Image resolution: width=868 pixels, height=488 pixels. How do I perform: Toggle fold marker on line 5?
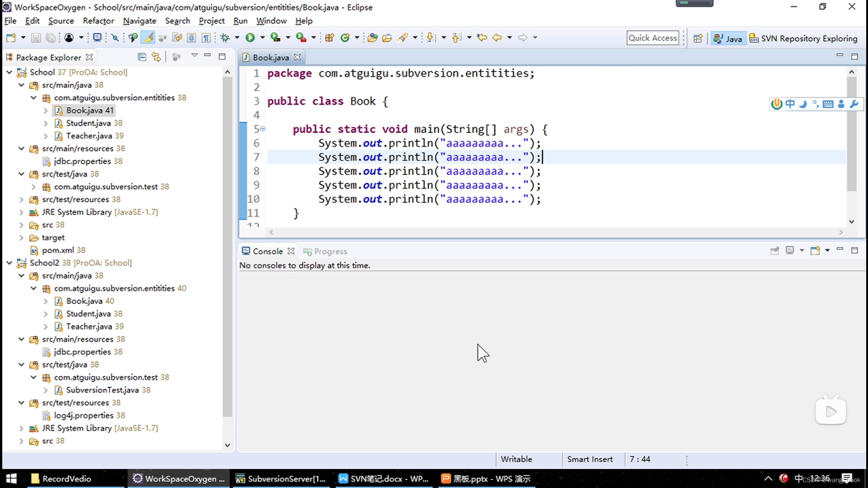click(263, 129)
